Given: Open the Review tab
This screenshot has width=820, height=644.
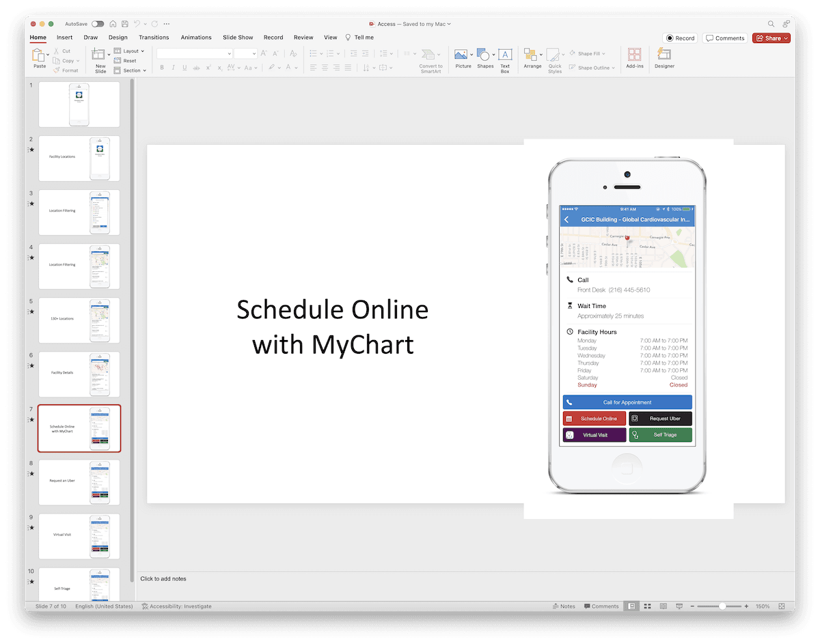Looking at the screenshot, I should coord(303,38).
